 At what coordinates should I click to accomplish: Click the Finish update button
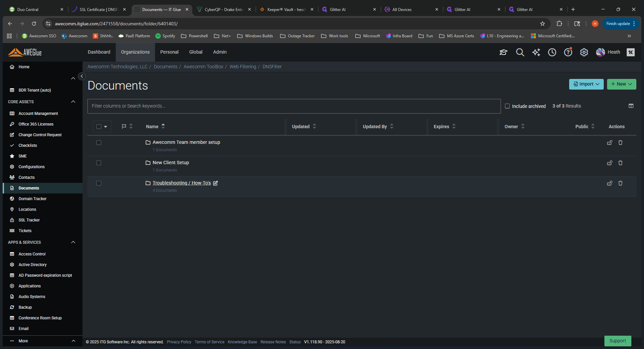(620, 24)
